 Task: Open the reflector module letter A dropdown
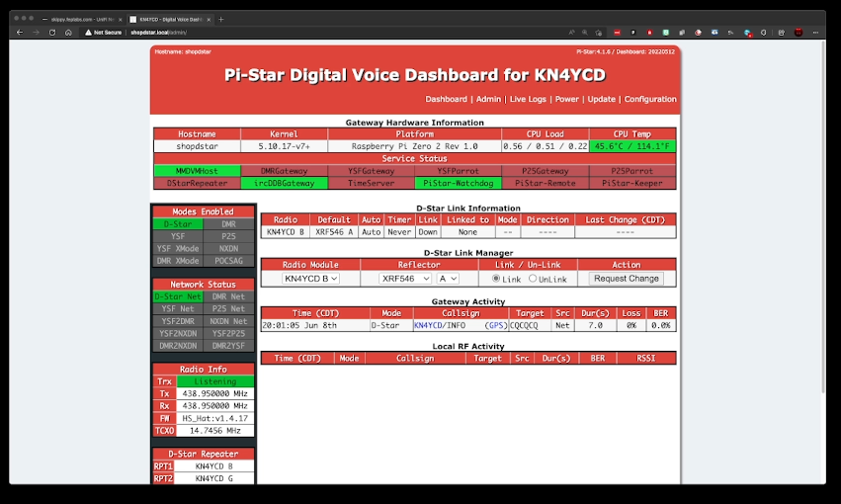pos(448,279)
